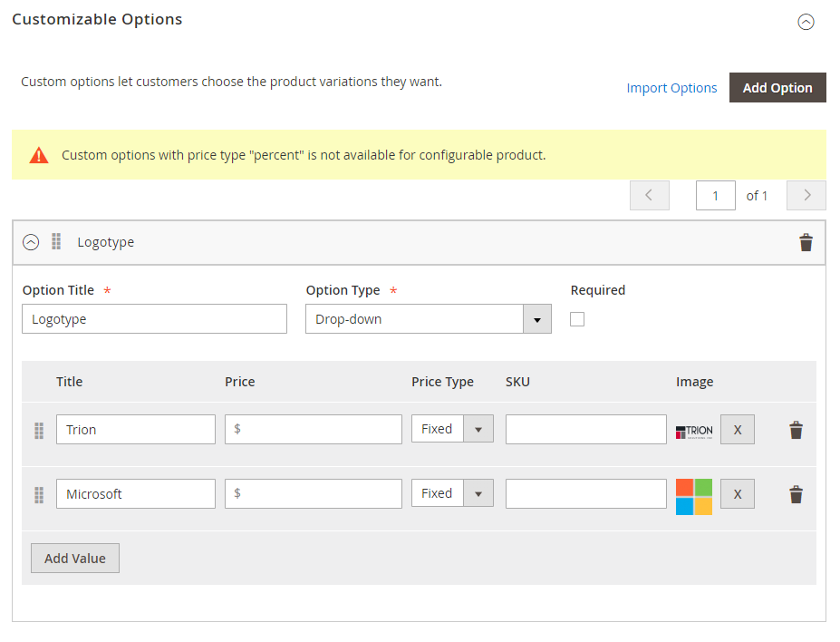
Task: Click the Import Options link
Action: coord(671,88)
